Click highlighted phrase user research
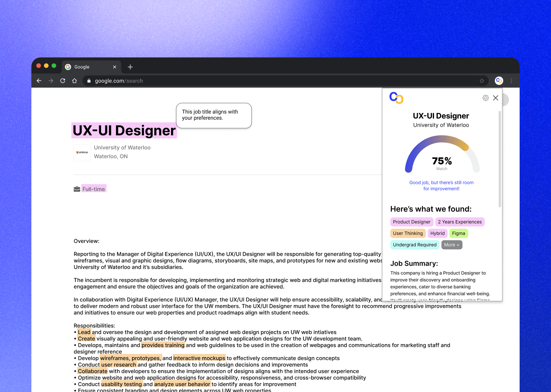 pyautogui.click(x=119, y=365)
